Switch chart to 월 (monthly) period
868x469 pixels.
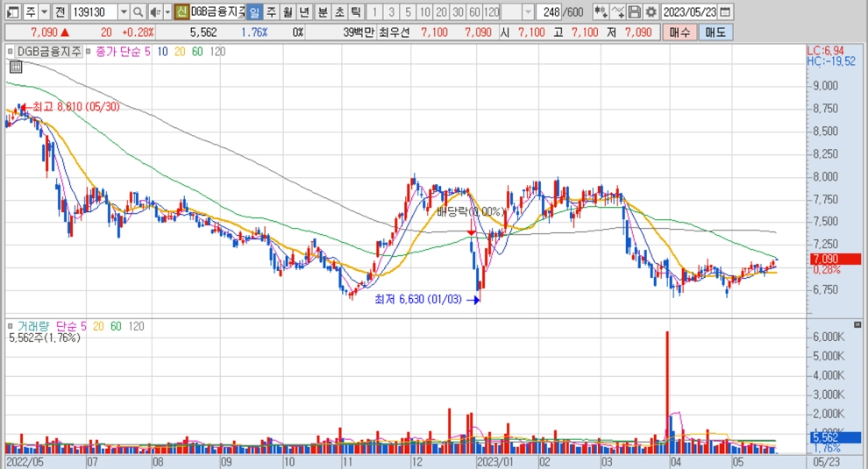(287, 12)
